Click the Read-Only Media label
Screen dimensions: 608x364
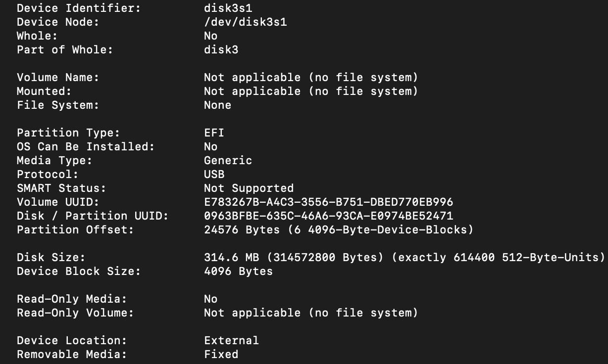coord(72,299)
